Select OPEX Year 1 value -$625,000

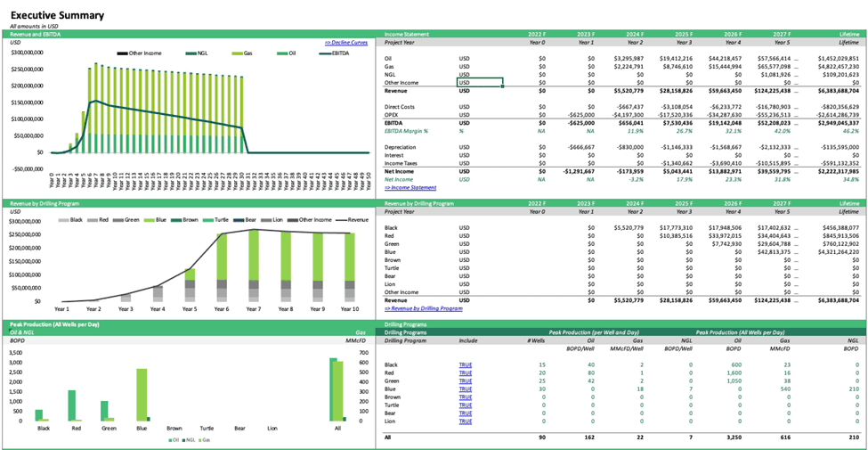click(581, 115)
